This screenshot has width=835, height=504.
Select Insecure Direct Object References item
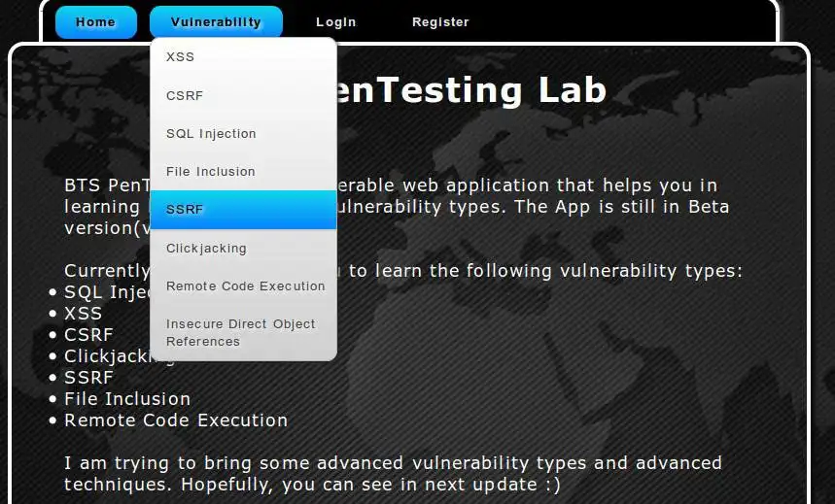pyautogui.click(x=243, y=332)
